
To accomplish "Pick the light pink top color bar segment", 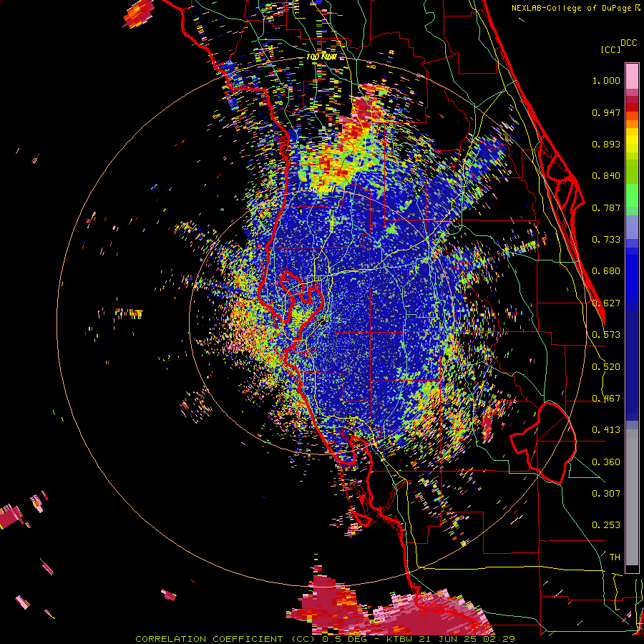I will point(632,76).
